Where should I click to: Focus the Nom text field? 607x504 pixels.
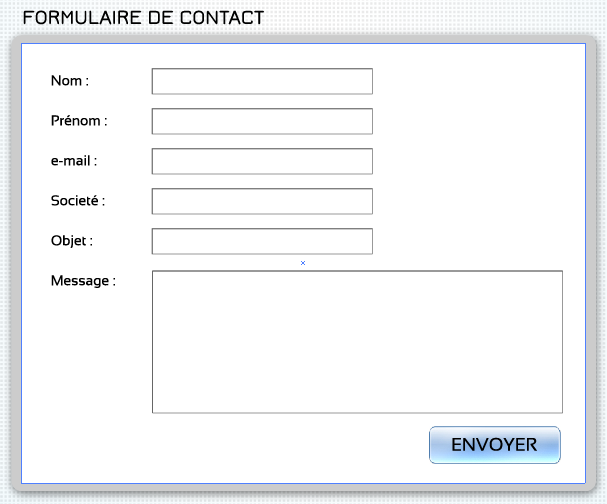262,81
